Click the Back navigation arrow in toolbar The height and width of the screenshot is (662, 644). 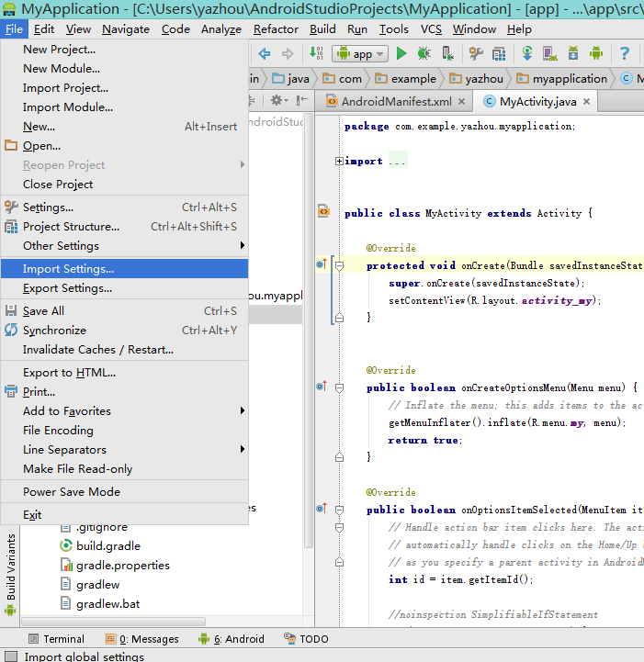click(x=265, y=53)
